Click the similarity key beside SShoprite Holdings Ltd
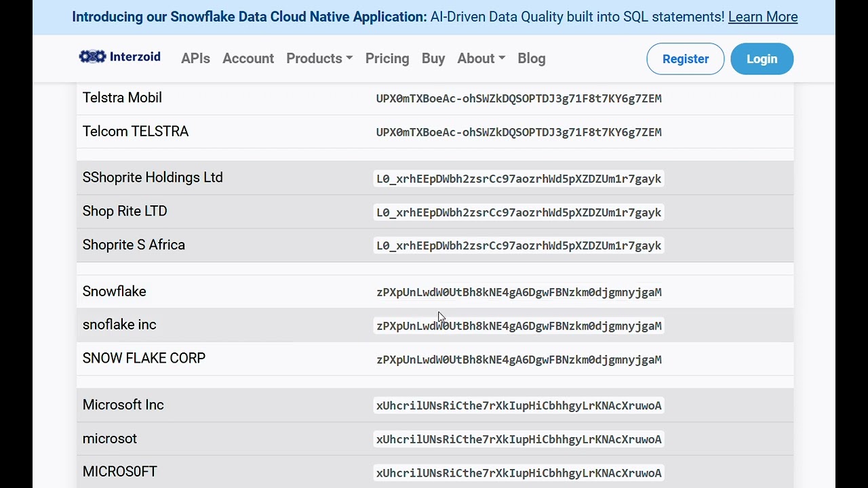 coord(519,179)
